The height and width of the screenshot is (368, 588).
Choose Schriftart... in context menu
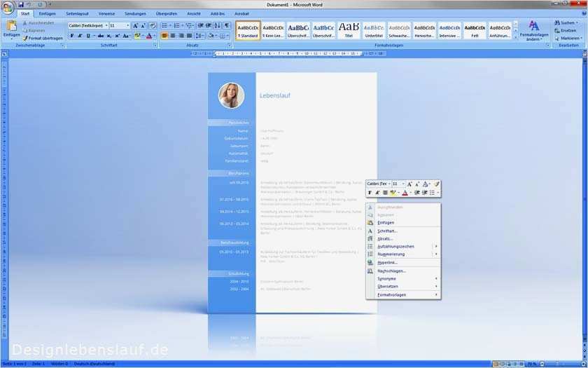[x=403, y=231]
